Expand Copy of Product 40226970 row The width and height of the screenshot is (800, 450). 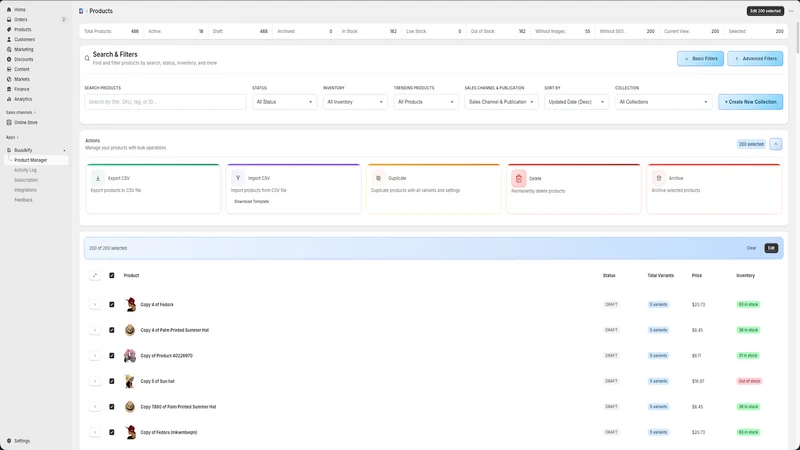click(95, 356)
